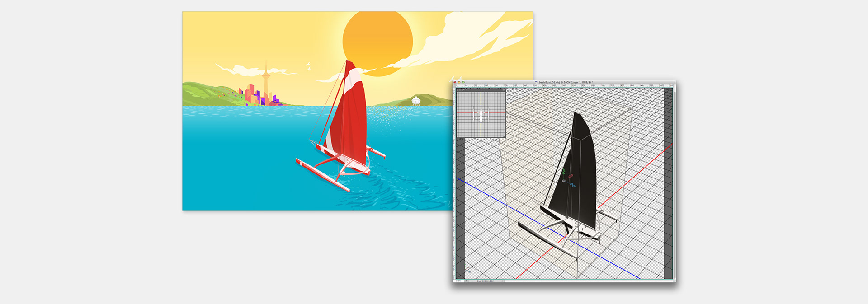Viewport: 868px width, 304px height.
Task: Click the green Y-axis arrow of 3D gizmo
Action: (564, 171)
